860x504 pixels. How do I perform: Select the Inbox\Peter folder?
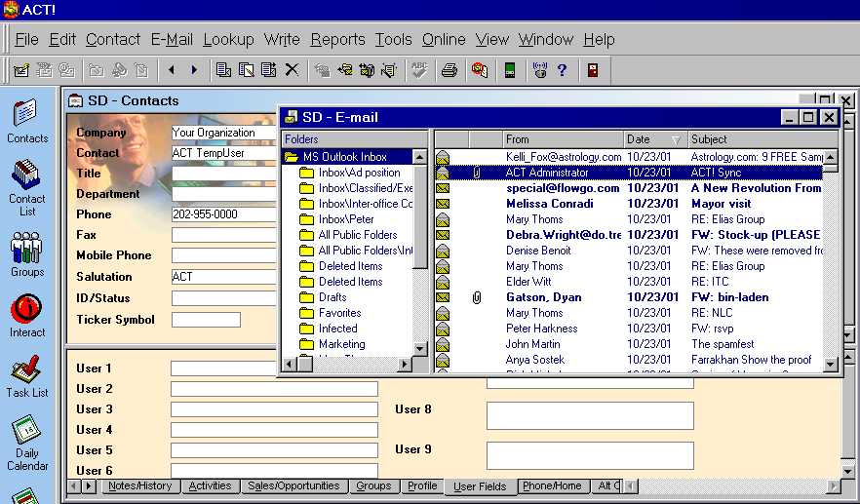click(346, 219)
